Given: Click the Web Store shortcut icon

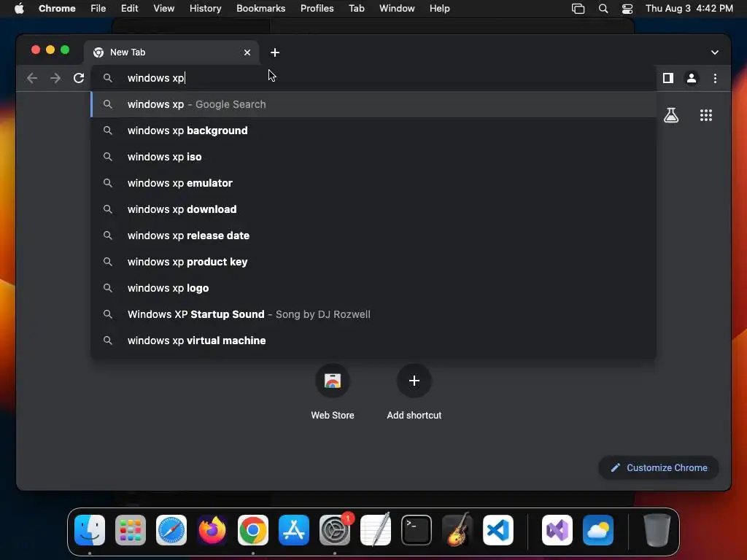Looking at the screenshot, I should pos(333,381).
